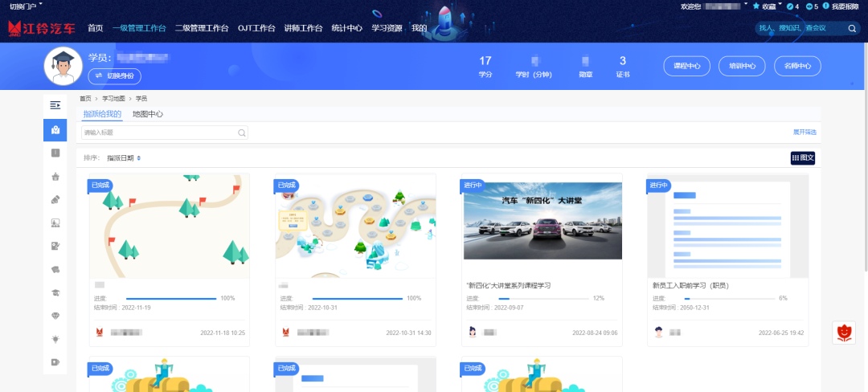Image resolution: width=868 pixels, height=392 pixels.
Task: Click the diamond sidebar icon
Action: pyautogui.click(x=55, y=316)
